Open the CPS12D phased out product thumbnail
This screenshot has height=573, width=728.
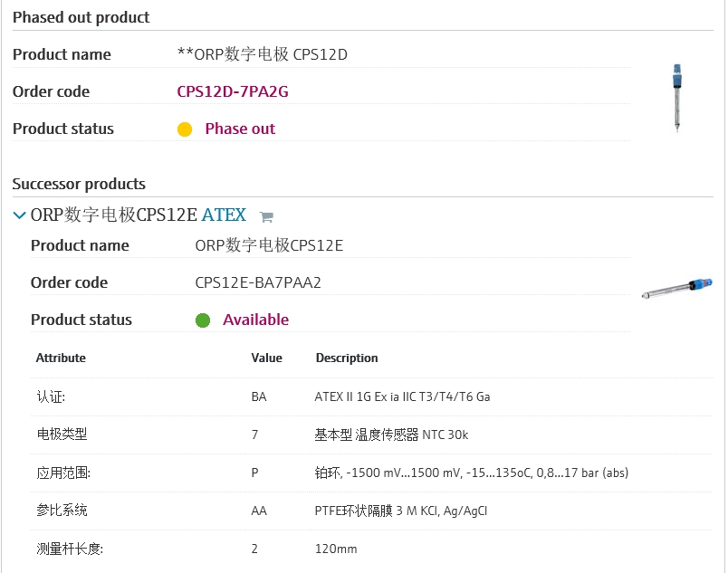coord(676,98)
